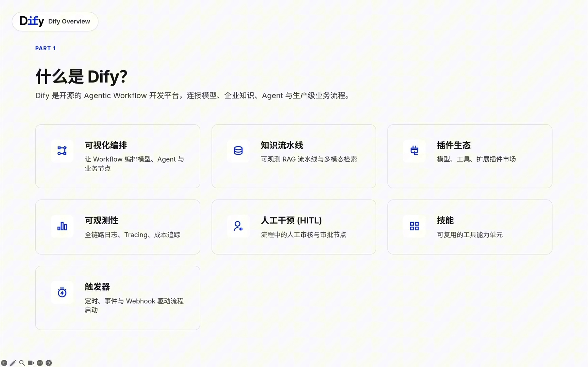Advance to the next slide arrow
Image resolution: width=588 pixels, height=367 pixels.
pos(49,363)
